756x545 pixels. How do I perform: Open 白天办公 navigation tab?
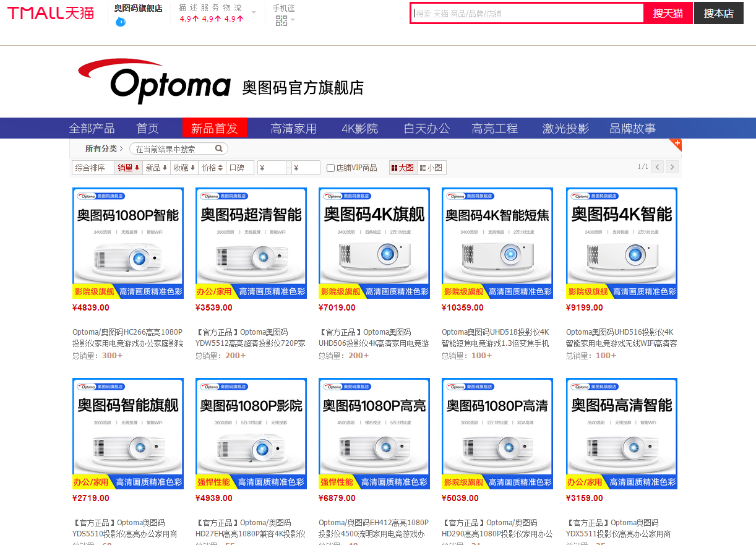tap(427, 128)
